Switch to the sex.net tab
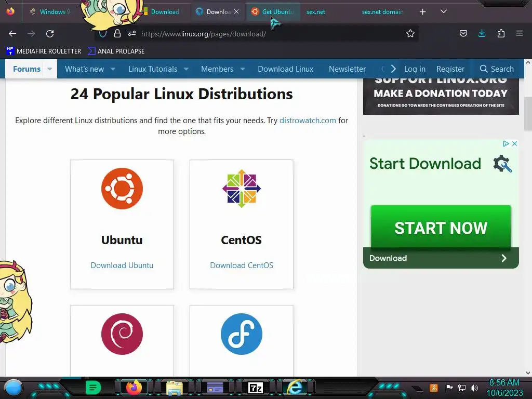The image size is (532, 399). (315, 12)
